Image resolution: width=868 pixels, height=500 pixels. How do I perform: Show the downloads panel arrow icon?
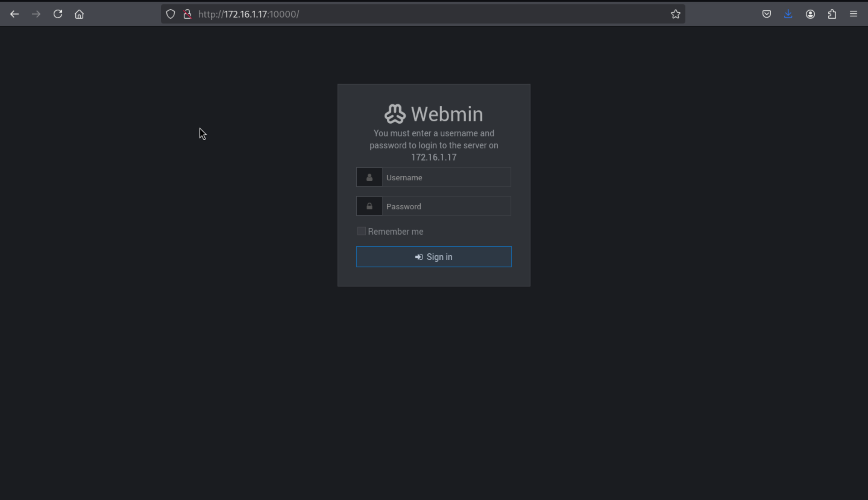[x=788, y=14]
